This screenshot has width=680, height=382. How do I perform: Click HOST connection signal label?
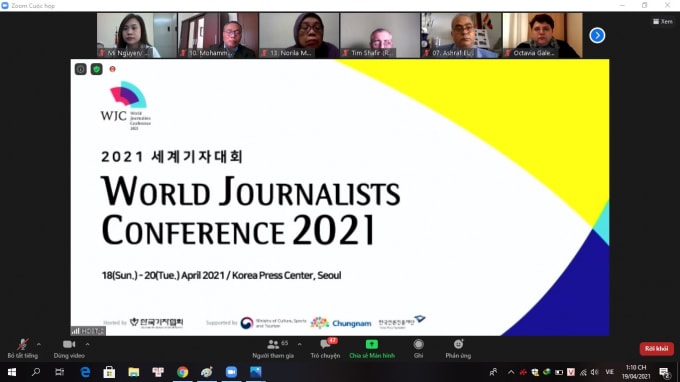[x=88, y=331]
